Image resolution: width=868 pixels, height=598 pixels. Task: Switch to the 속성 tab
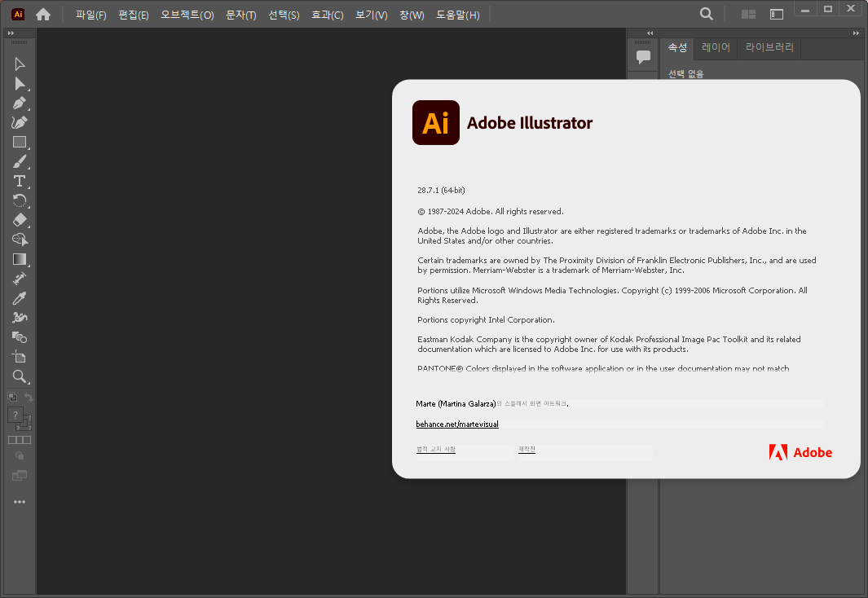[677, 47]
